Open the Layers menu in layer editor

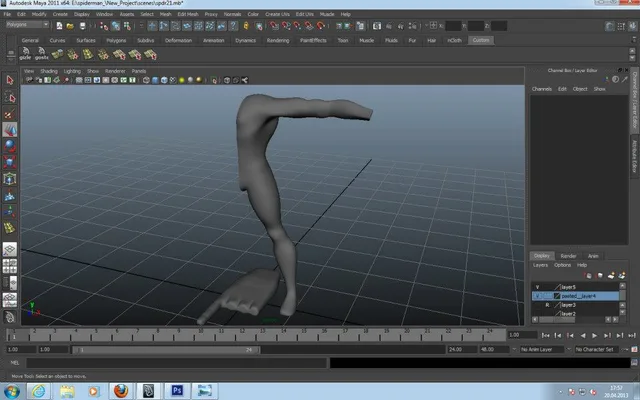[x=540, y=265]
